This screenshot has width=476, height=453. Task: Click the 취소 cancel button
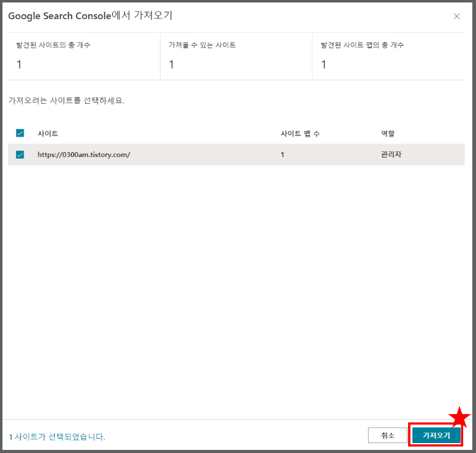387,435
